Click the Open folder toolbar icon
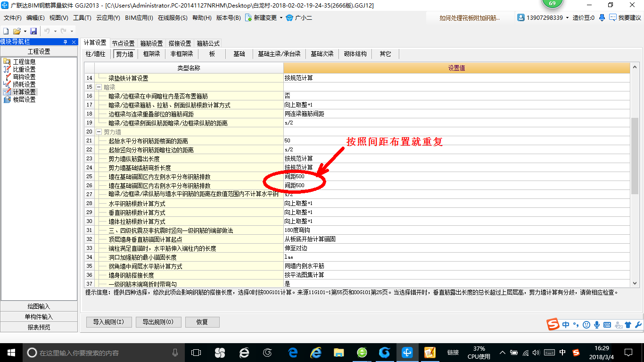644x362 pixels. pyautogui.click(x=17, y=31)
